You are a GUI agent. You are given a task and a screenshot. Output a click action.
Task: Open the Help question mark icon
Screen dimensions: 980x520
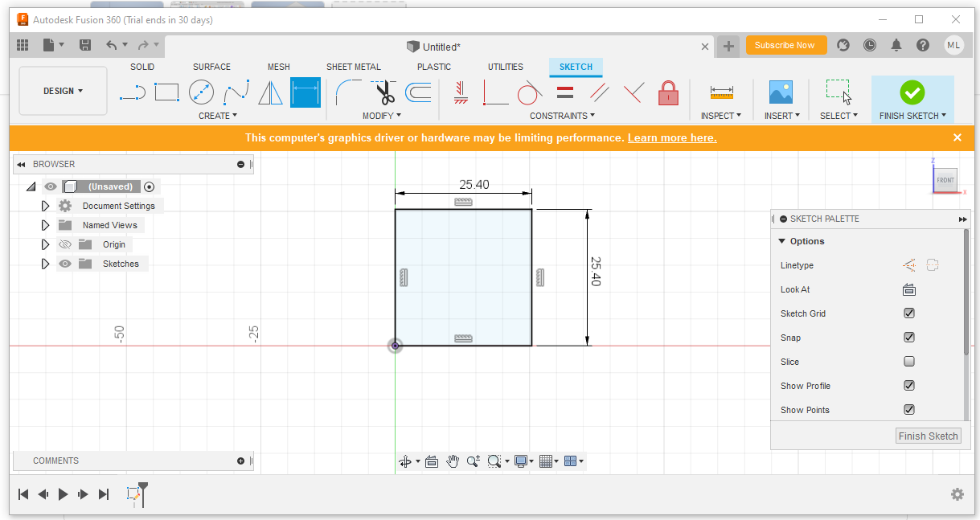pos(923,46)
